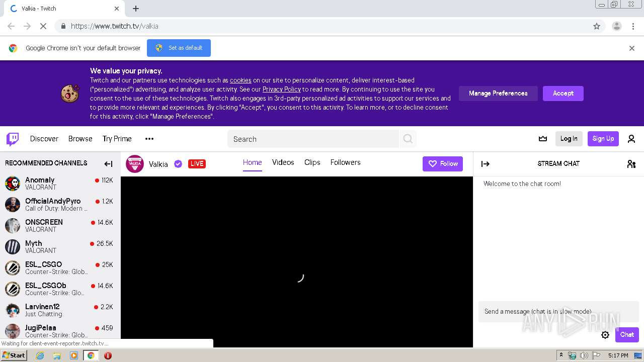
Task: Click the taskbar clock showing 5:17 PM
Action: [618, 355]
